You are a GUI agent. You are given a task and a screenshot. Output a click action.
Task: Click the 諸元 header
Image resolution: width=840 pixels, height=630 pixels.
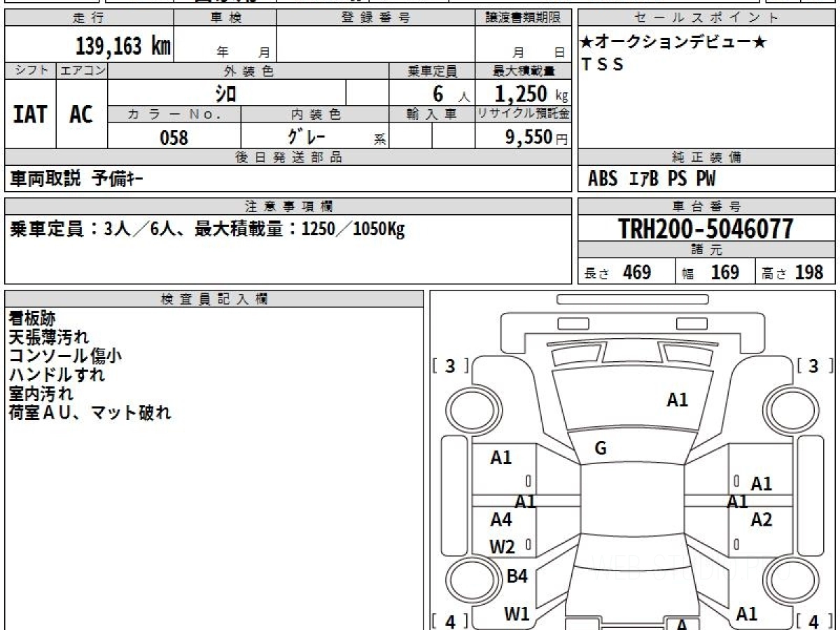coord(707,250)
